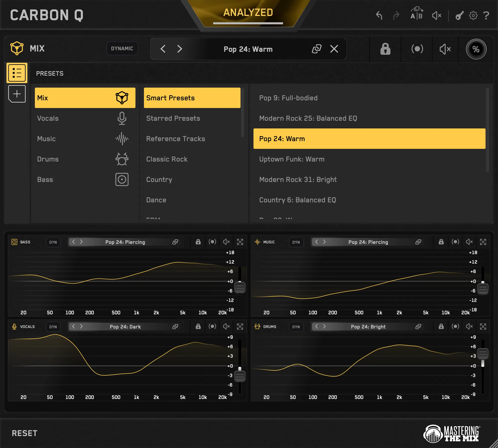The width and height of the screenshot is (498, 448).
Task: Mute the DRUMS channel EQ
Action: (469, 326)
